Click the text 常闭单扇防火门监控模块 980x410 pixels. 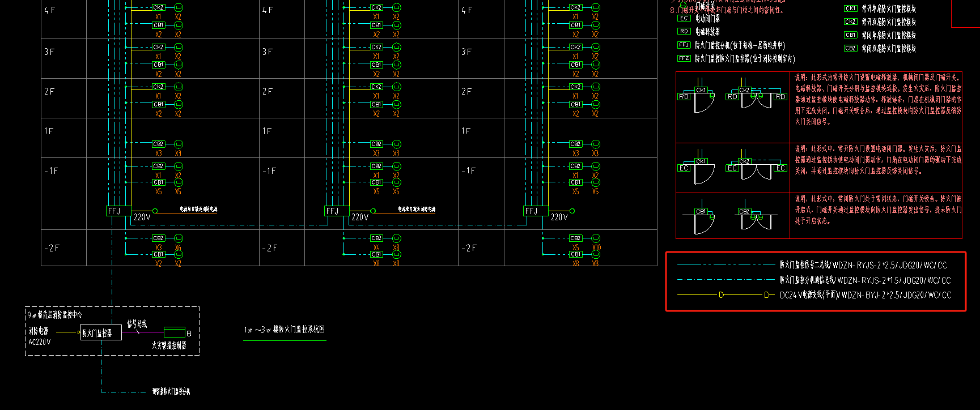tap(889, 35)
